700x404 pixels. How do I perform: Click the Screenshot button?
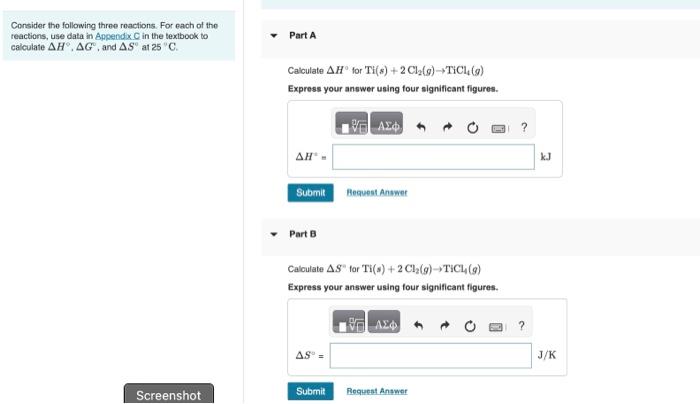click(169, 394)
